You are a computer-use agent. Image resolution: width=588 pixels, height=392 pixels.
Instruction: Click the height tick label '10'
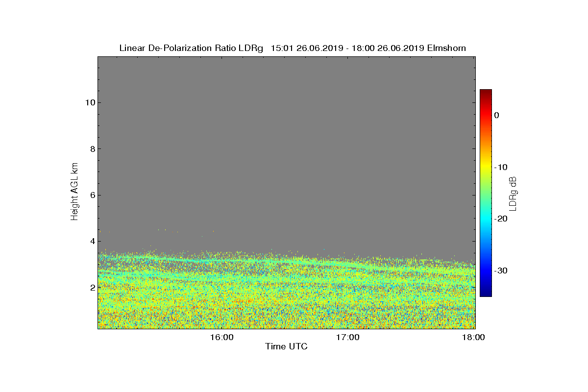point(89,102)
